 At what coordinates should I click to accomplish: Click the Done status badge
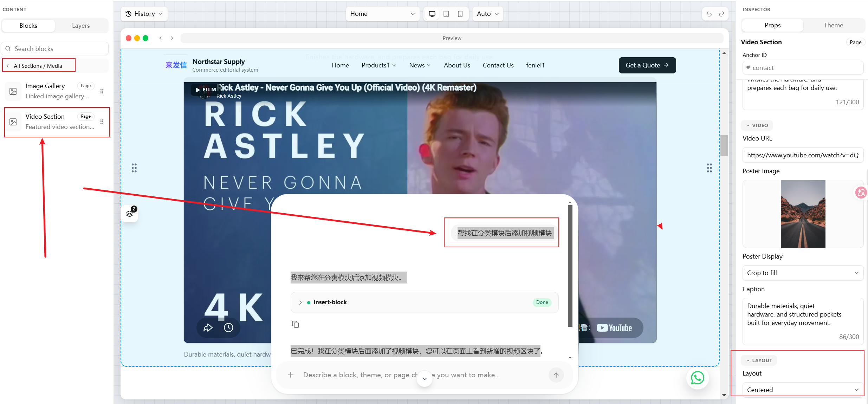[542, 302]
